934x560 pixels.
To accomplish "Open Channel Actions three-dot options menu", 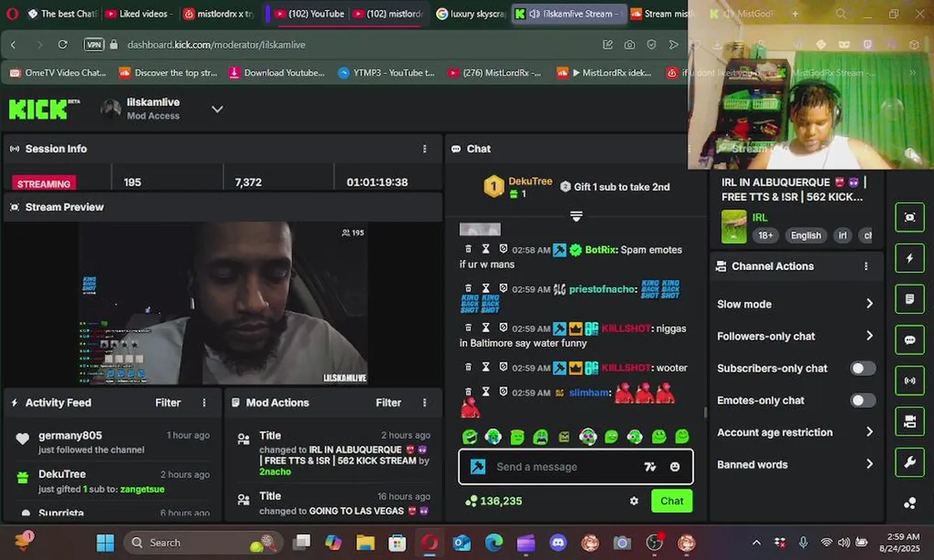I will point(866,266).
